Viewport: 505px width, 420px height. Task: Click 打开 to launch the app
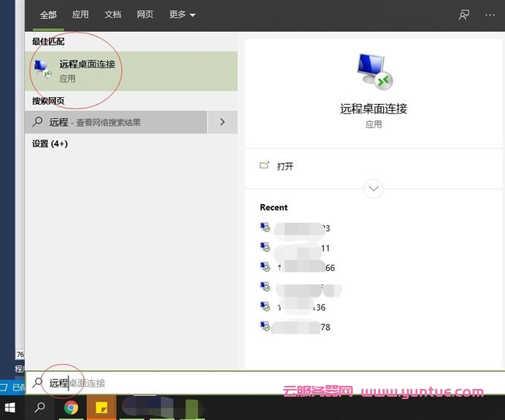point(284,166)
